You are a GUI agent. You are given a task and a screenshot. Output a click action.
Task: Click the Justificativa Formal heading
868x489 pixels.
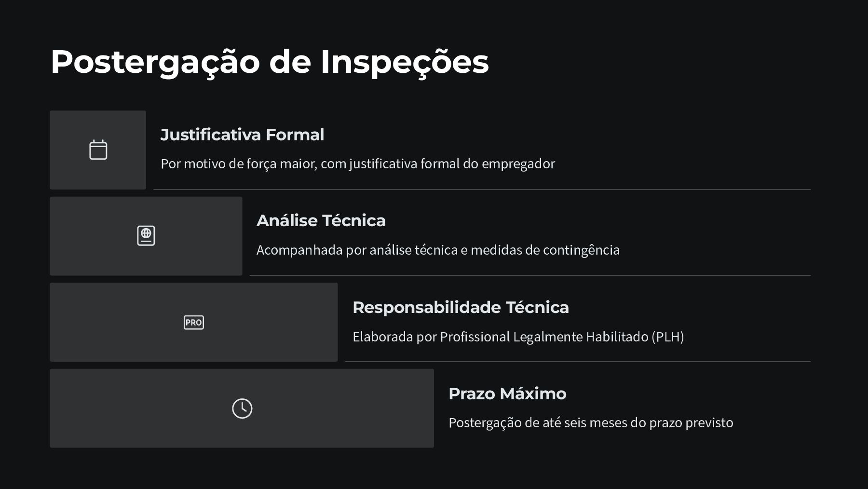242,135
